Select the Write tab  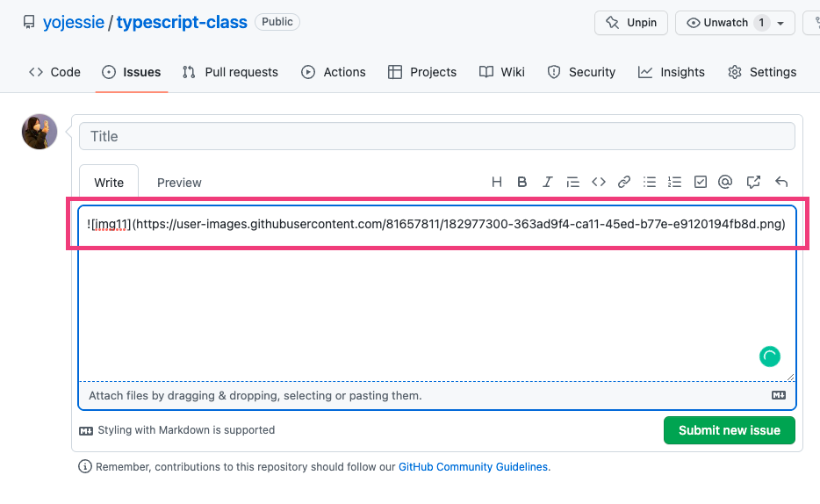(109, 182)
